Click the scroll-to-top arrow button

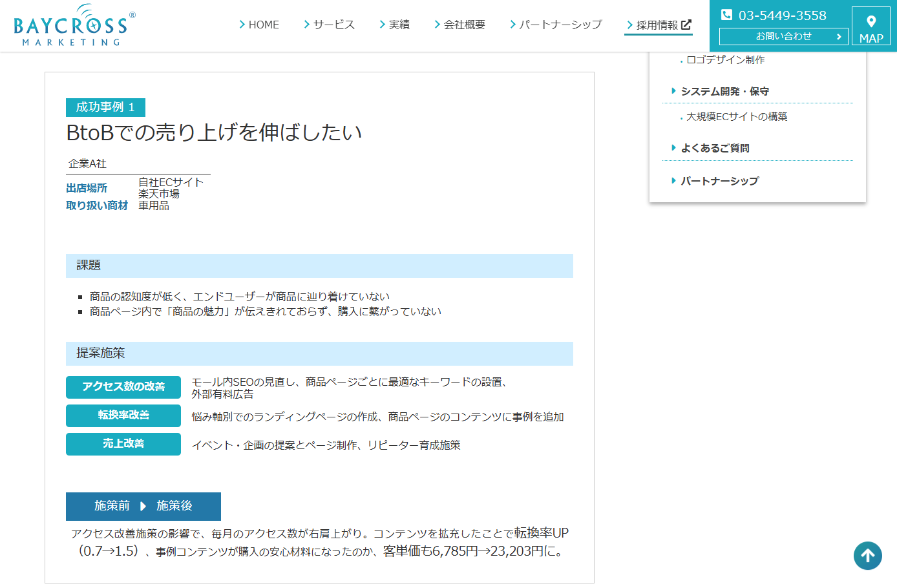pyautogui.click(x=868, y=556)
